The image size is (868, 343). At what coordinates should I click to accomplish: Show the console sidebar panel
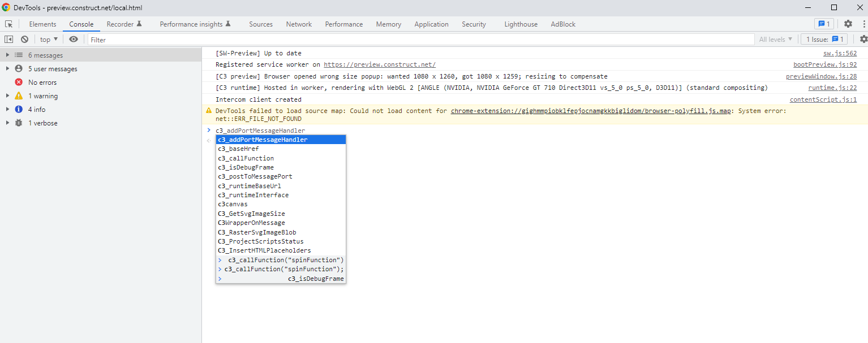point(8,38)
